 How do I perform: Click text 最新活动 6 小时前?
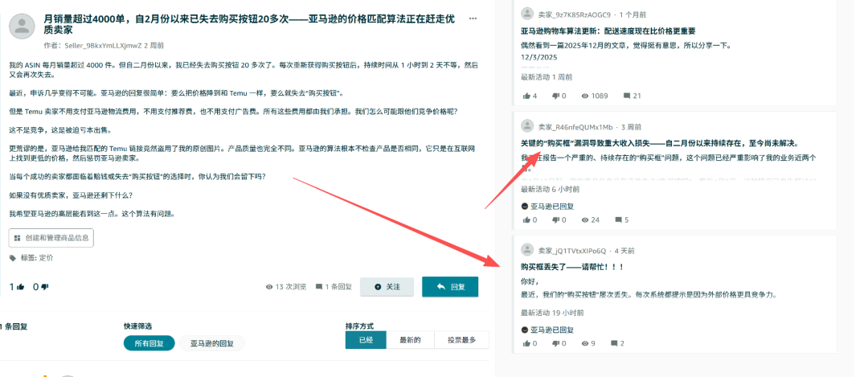(x=551, y=190)
